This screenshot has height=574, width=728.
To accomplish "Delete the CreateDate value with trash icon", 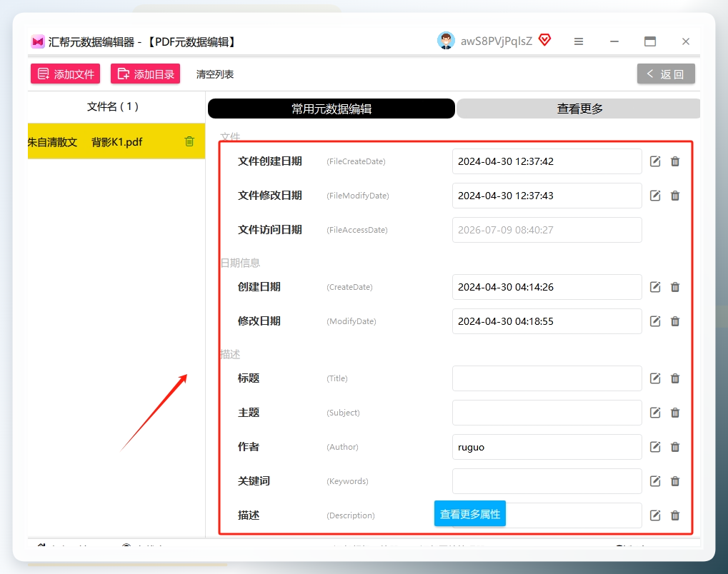I will pos(675,287).
